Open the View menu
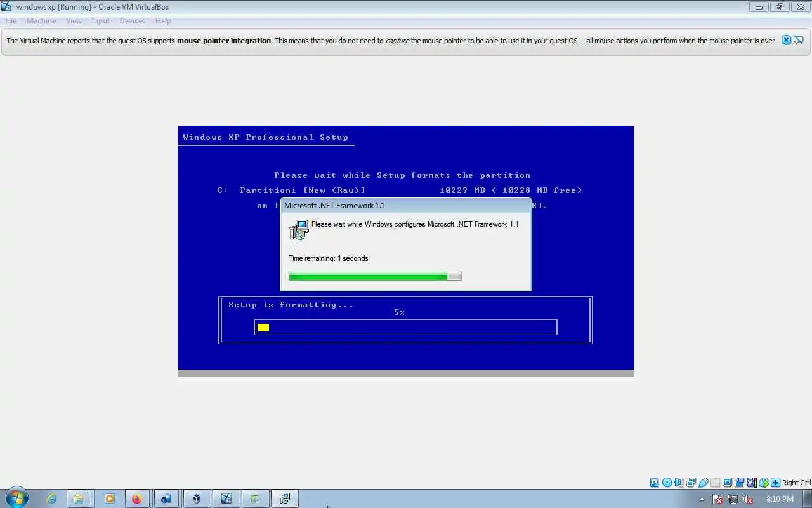This screenshot has width=812, height=508. pos(74,21)
